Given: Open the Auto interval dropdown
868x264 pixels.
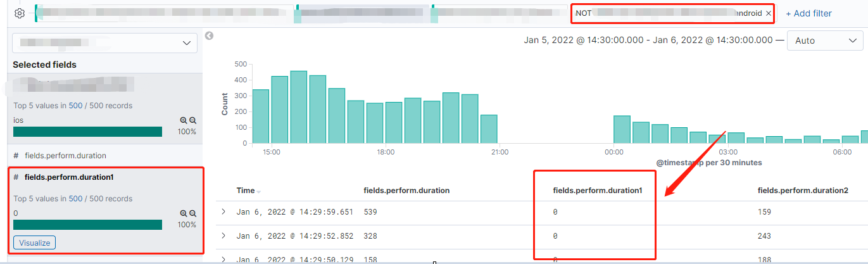Looking at the screenshot, I should 824,41.
